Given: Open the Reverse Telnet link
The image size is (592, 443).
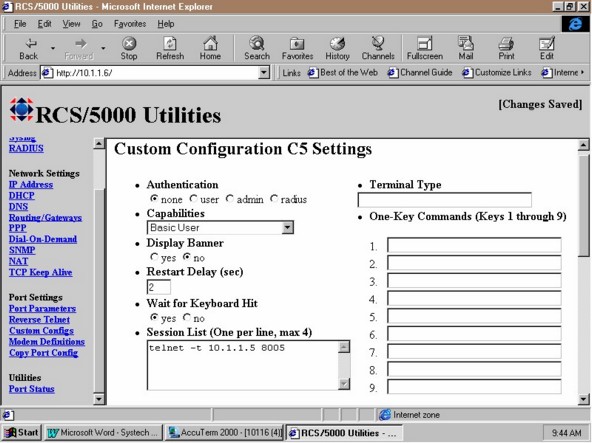Looking at the screenshot, I should point(39,320).
